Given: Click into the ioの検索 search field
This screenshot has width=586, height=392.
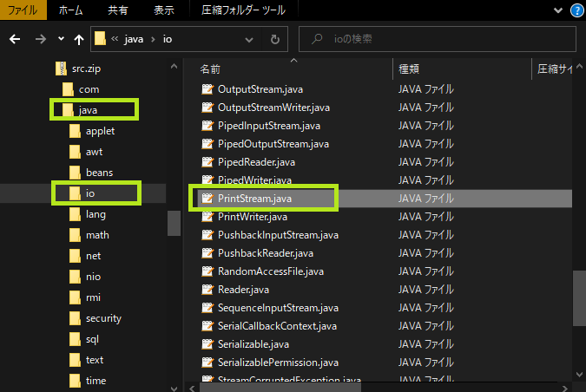Looking at the screenshot, I should (438, 39).
